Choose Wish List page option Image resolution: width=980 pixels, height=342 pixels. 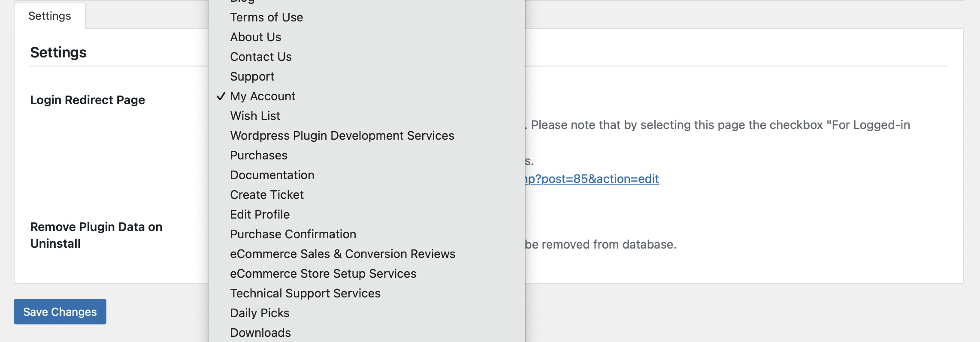[367, 116]
